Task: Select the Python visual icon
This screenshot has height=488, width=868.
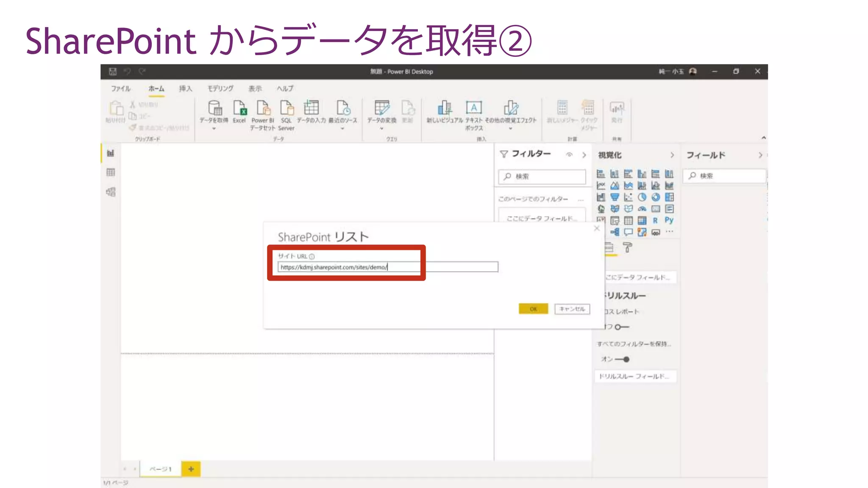Action: click(669, 220)
